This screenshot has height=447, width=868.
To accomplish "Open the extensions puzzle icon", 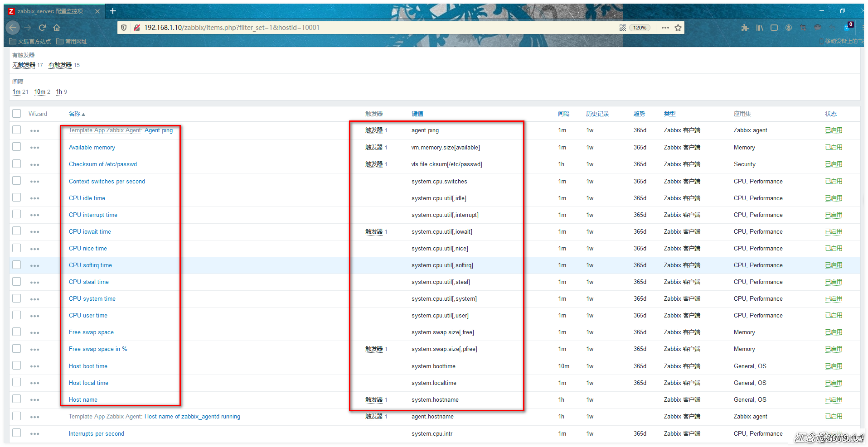I will point(745,28).
